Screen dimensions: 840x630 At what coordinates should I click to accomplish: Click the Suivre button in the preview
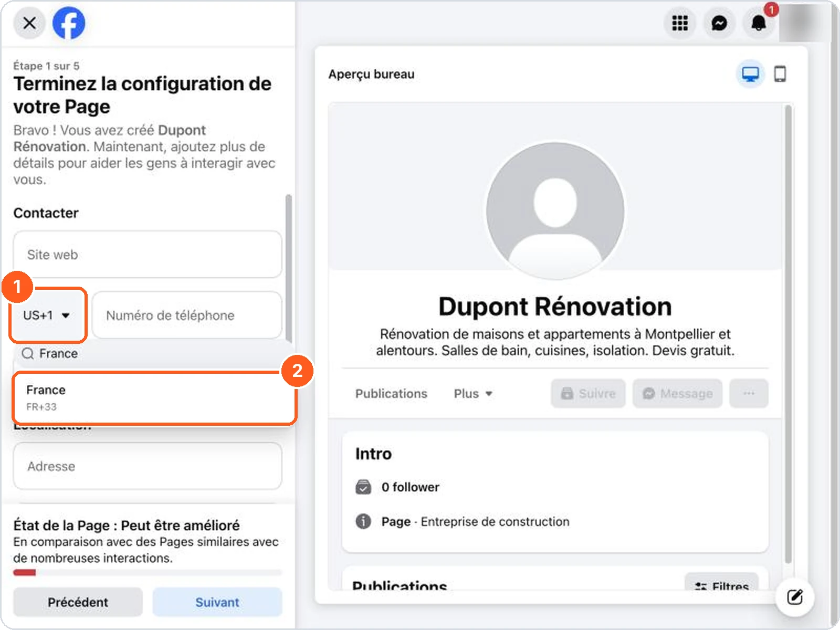pos(588,393)
